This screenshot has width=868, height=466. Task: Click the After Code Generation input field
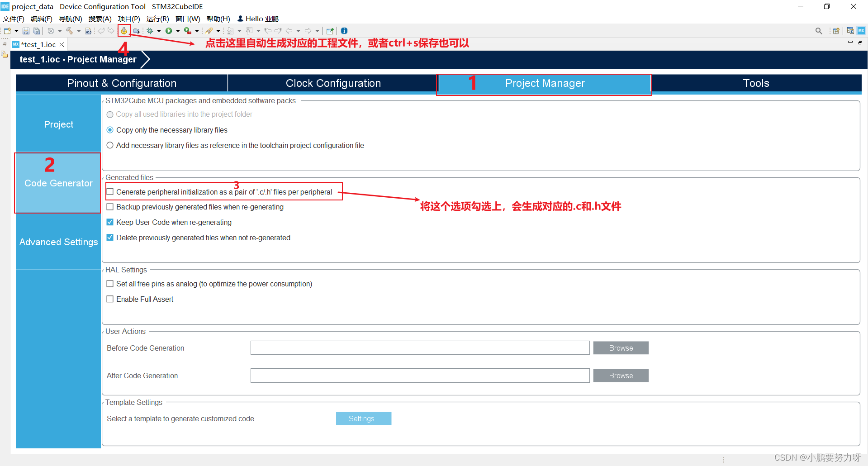[420, 376]
